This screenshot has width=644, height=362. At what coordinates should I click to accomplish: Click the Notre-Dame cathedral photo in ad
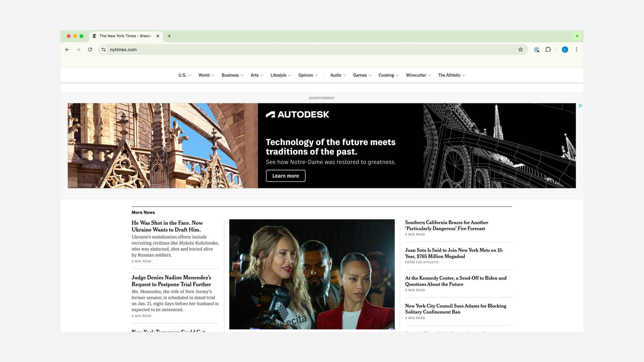(163, 146)
